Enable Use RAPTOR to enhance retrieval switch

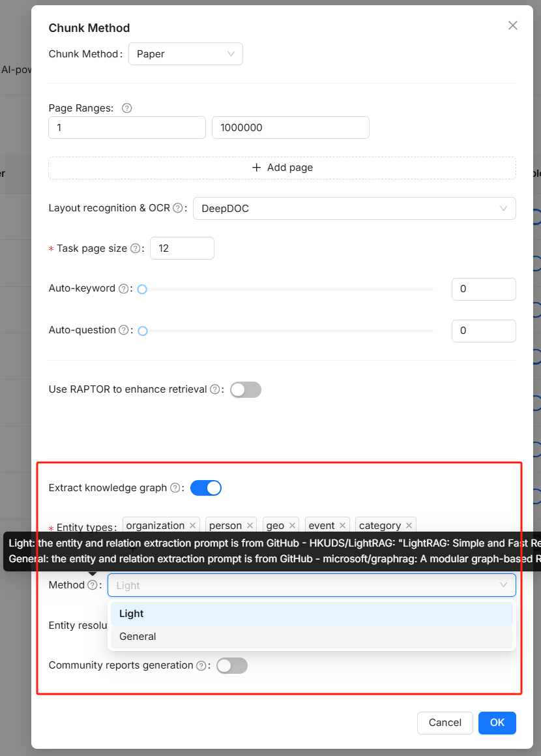tap(245, 390)
